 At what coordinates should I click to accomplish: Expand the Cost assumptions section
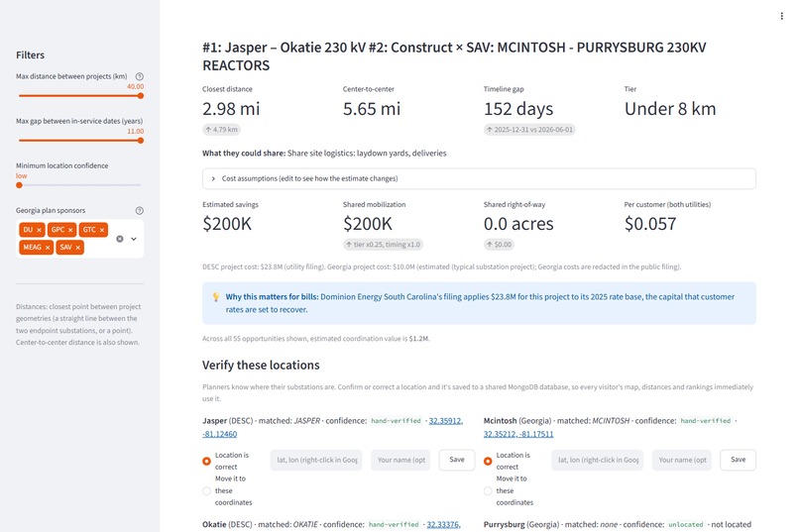pyautogui.click(x=479, y=178)
